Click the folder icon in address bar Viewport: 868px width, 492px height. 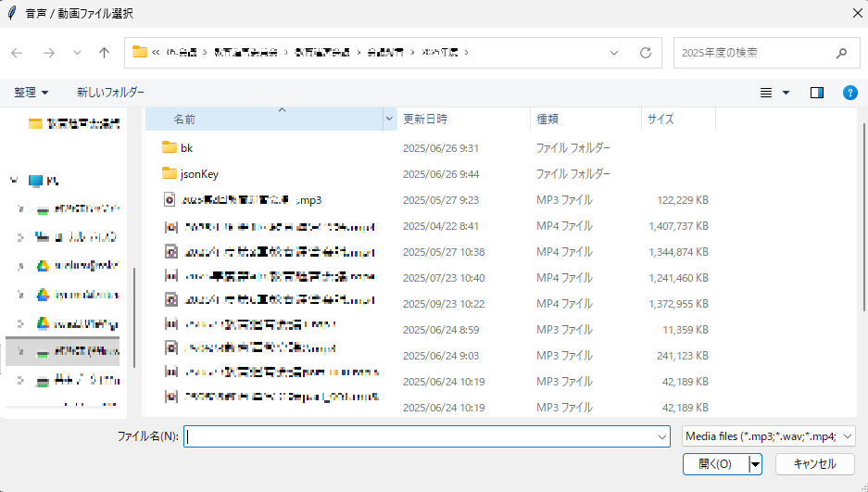point(140,52)
